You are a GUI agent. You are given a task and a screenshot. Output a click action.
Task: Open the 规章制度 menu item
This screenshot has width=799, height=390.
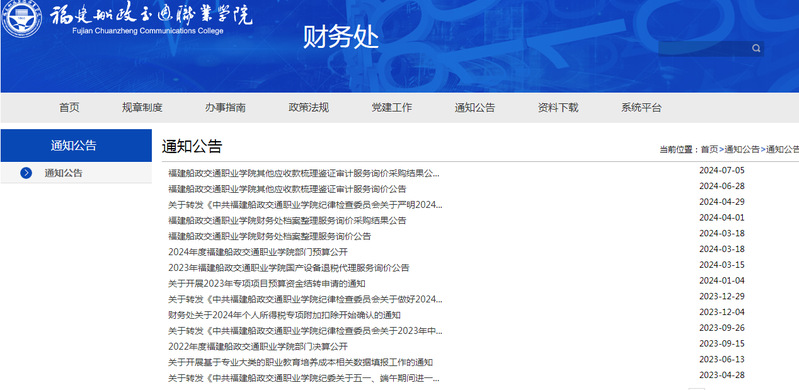pos(142,108)
